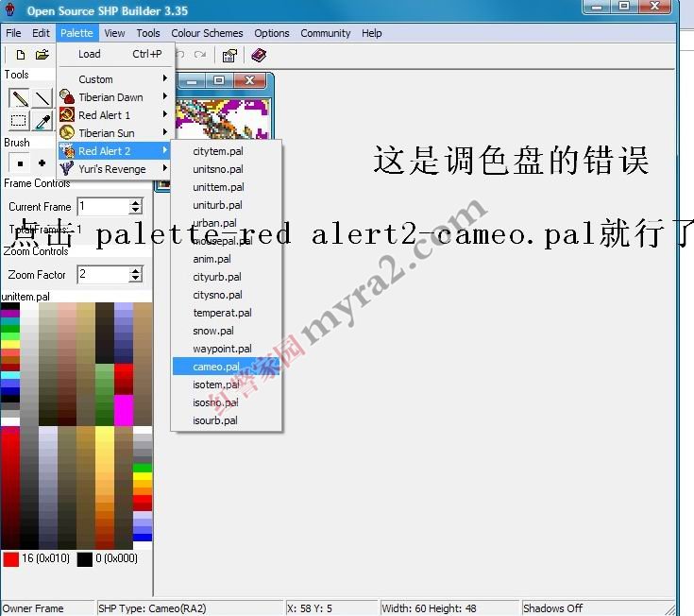This screenshot has height=616, width=694.
Task: Expand the Custom palette submenu
Action: 114,79
